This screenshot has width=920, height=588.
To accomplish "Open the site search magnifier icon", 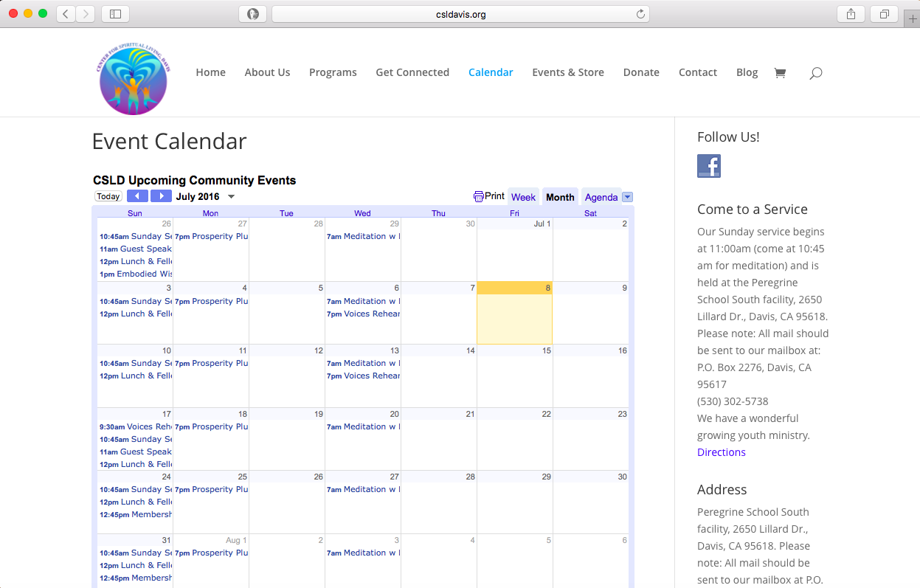I will (815, 73).
